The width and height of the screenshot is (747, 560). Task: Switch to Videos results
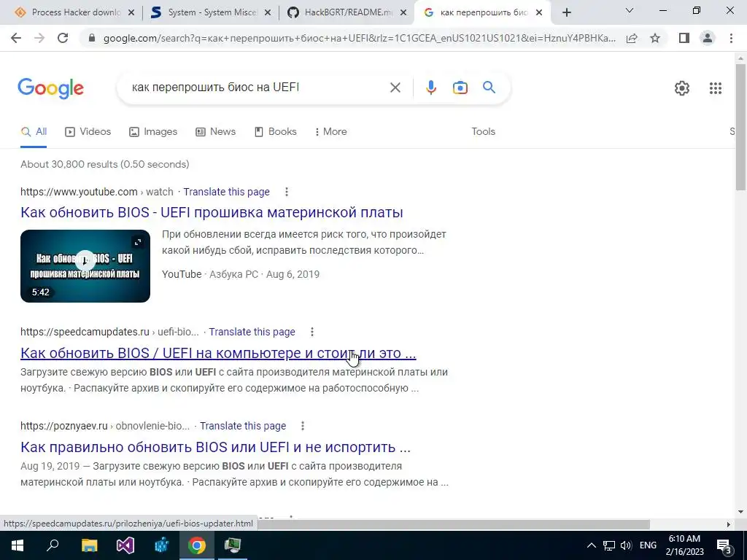(x=88, y=132)
